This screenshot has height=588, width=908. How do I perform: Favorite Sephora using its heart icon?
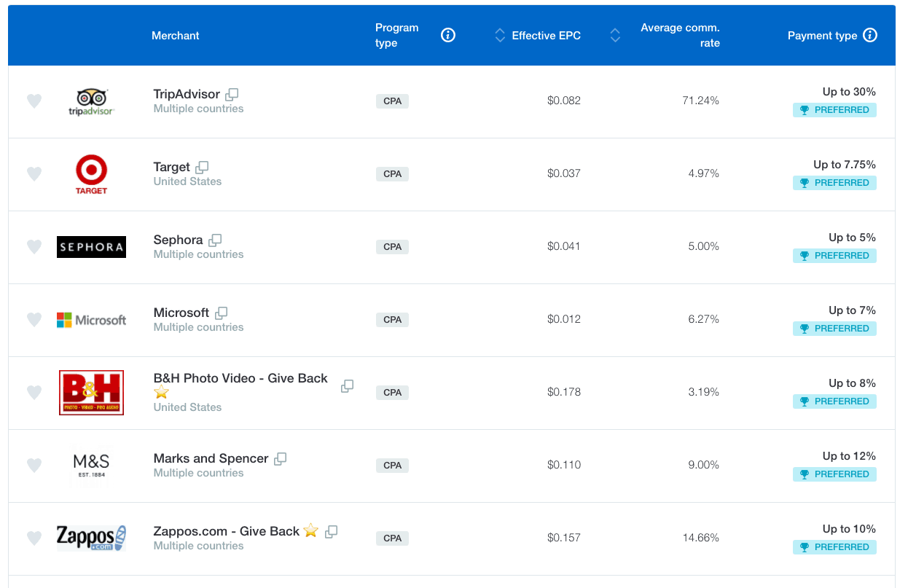tap(34, 247)
